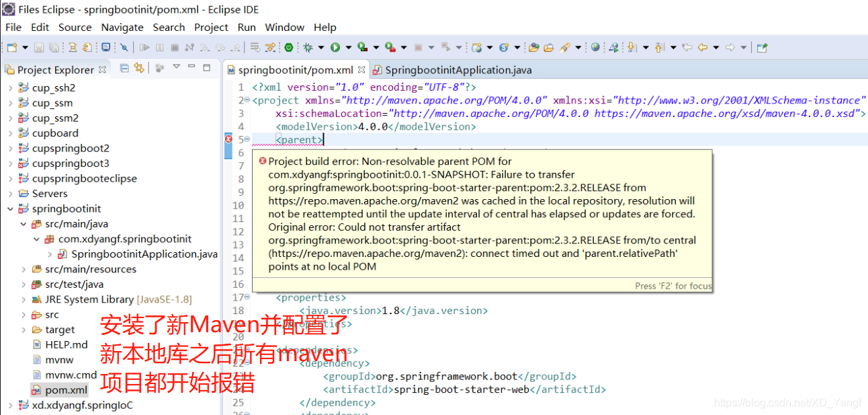Click Collapse All in Project Explorer
Image resolution: width=868 pixels, height=415 pixels.
pos(124,68)
